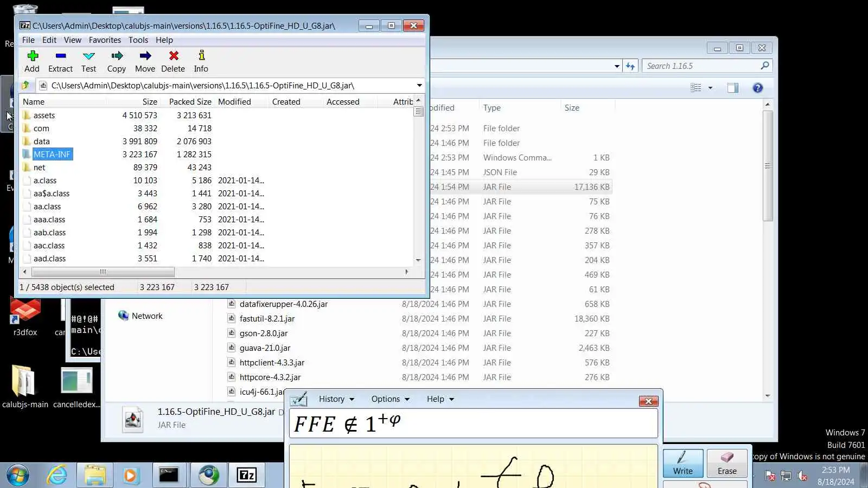Run Test on the archive
Screen dimensions: 868x488
88,61
